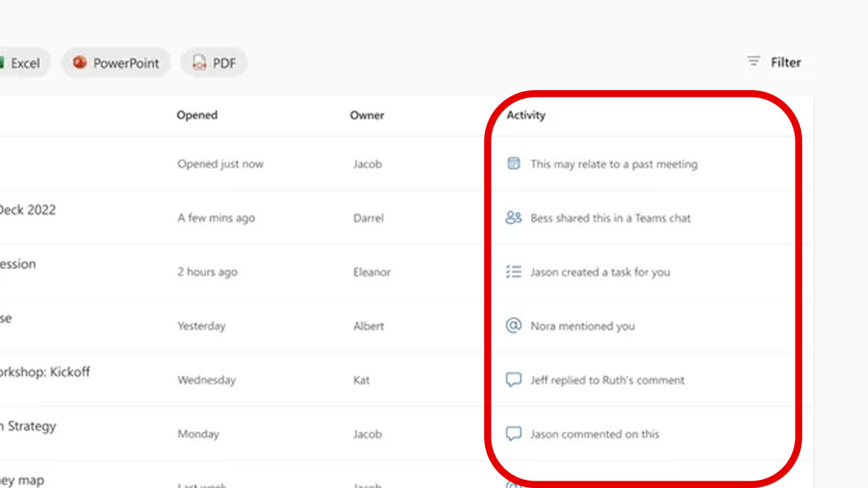Viewport: 868px width, 488px height.
Task: Click the task list icon next to Jason's task
Action: (514, 272)
